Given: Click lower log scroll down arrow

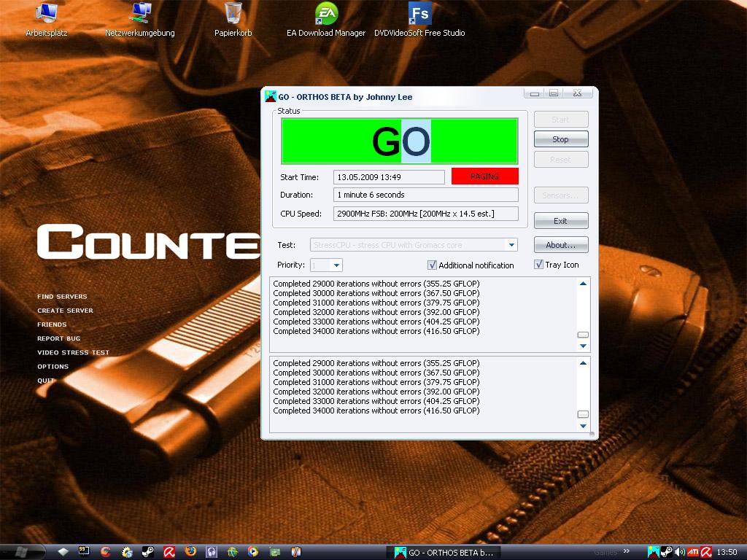Looking at the screenshot, I should [x=583, y=426].
